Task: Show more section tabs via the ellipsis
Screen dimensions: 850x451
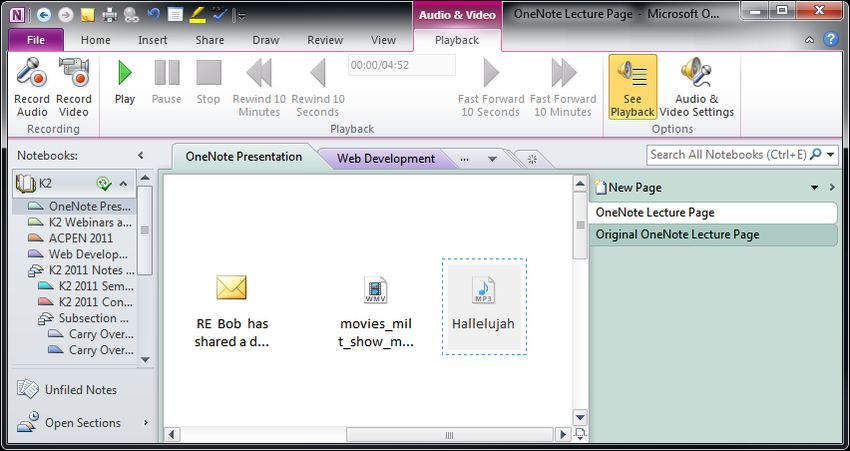Action: click(464, 159)
